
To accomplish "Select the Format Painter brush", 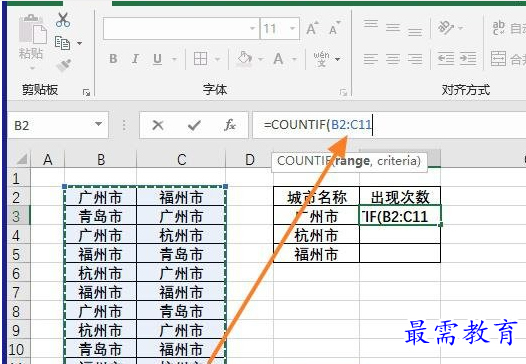I will click(64, 65).
